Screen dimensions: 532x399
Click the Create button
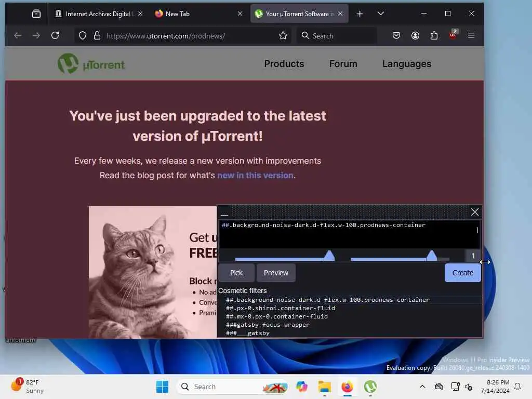[x=462, y=273]
